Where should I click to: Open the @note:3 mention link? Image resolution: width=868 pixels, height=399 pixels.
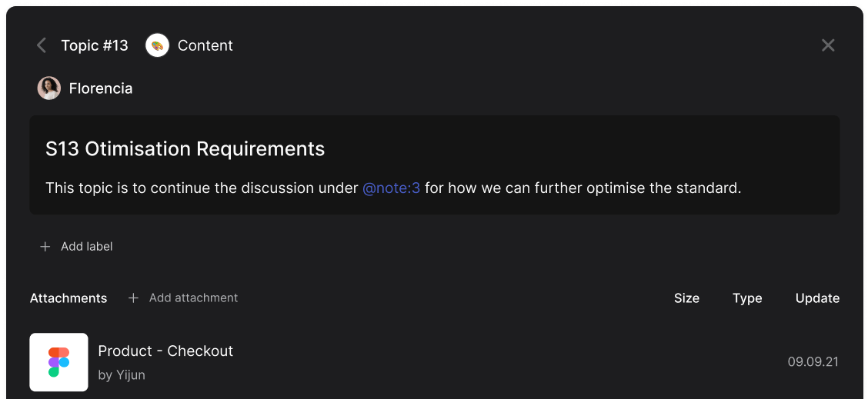[391, 188]
